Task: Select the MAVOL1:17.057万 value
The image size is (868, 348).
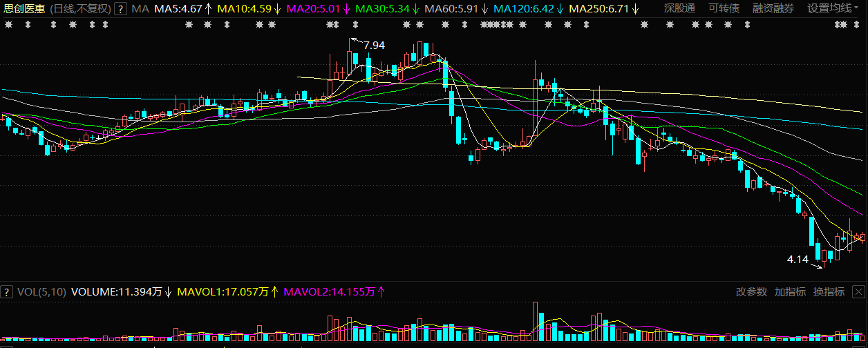Action: (x=223, y=292)
